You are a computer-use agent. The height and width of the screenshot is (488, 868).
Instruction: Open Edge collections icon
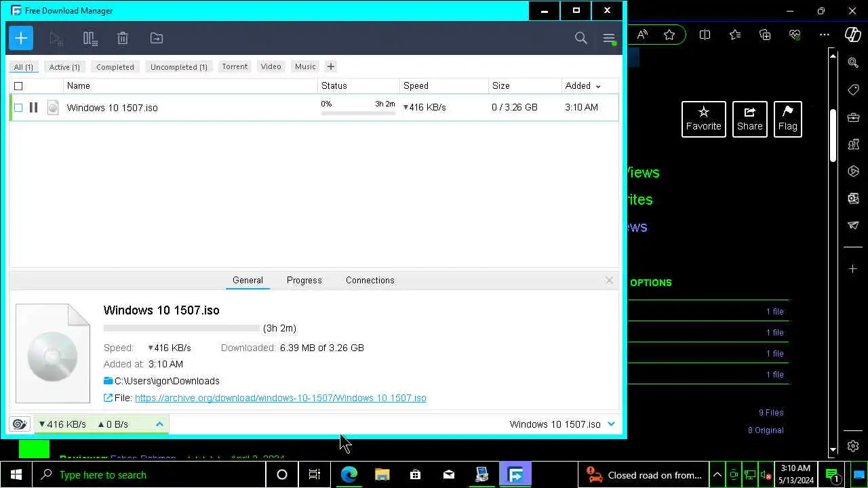[x=765, y=35]
